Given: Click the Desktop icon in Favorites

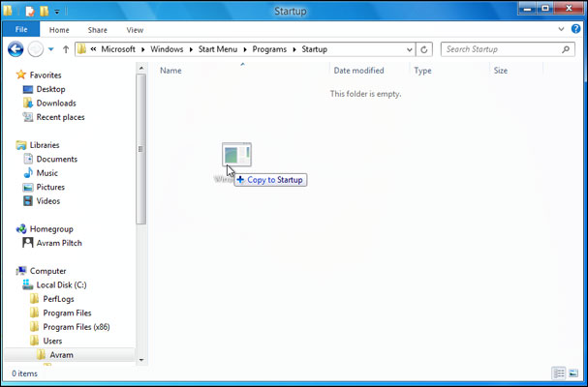Looking at the screenshot, I should click(x=28, y=90).
